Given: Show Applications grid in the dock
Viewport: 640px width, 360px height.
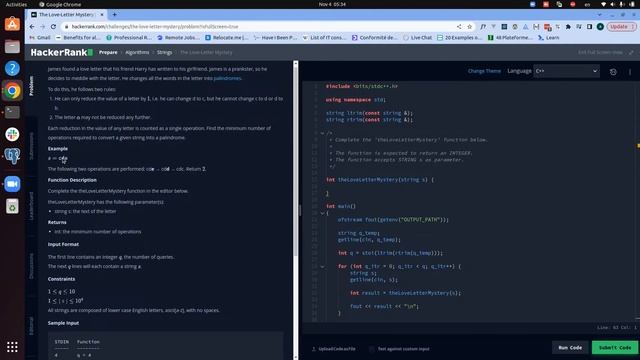Looking at the screenshot, I should coord(12,347).
